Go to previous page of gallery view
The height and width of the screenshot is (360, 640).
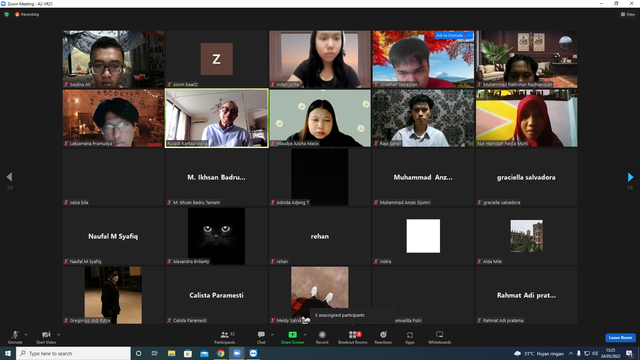(9, 177)
